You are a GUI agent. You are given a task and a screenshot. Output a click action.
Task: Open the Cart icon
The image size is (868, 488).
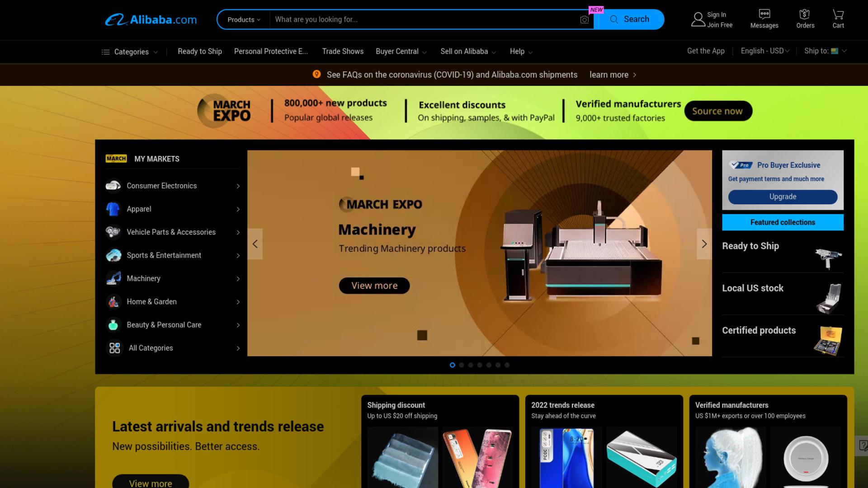[838, 14]
